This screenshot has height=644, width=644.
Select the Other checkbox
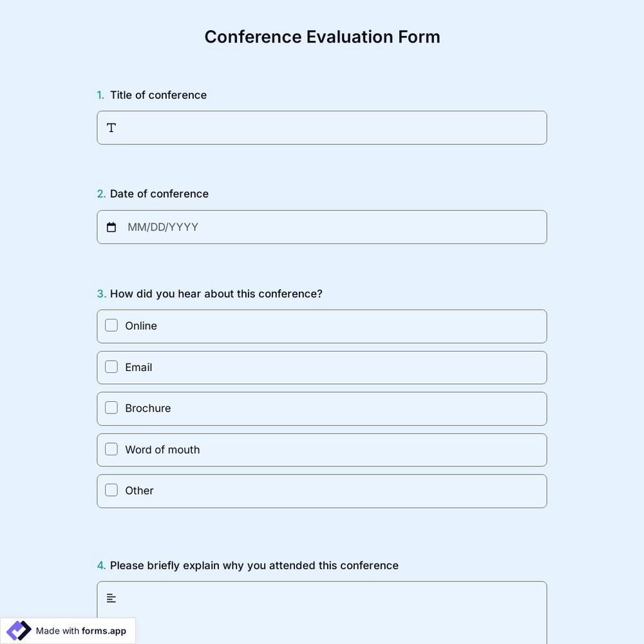point(111,490)
